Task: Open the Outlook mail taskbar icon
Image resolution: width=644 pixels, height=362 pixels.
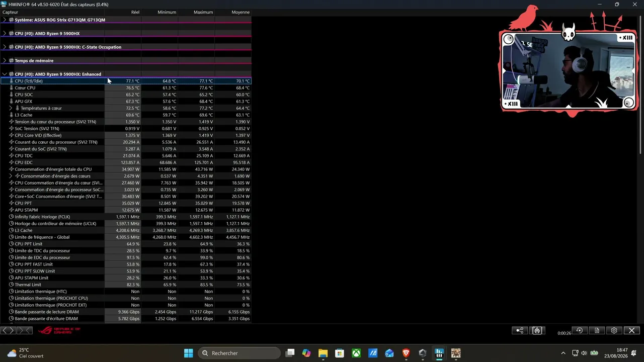Action: (x=389, y=353)
